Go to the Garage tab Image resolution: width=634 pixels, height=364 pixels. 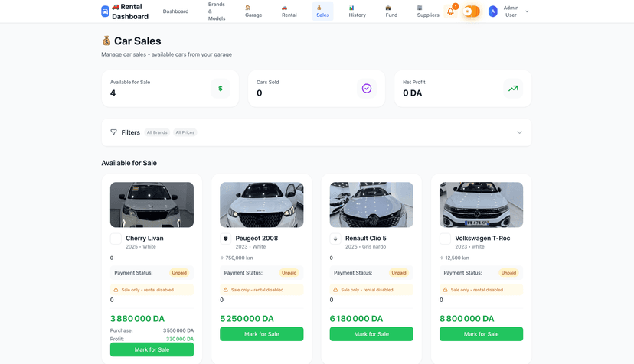coord(253,11)
